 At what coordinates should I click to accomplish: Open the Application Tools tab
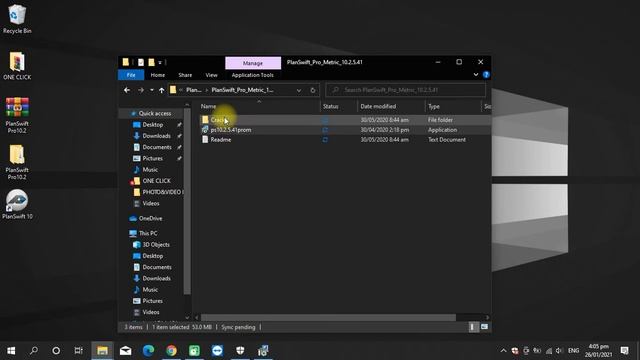253,75
